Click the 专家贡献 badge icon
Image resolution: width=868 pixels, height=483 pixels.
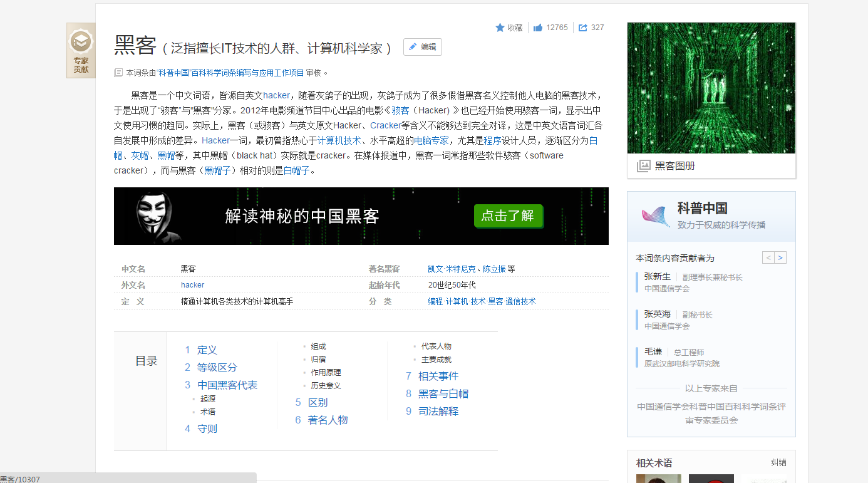(x=81, y=51)
